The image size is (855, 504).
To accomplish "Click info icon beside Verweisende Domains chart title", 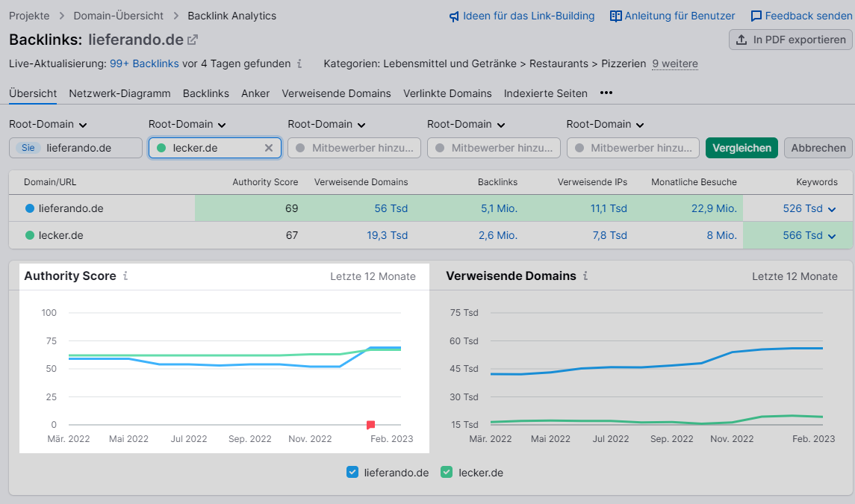I will pos(585,276).
